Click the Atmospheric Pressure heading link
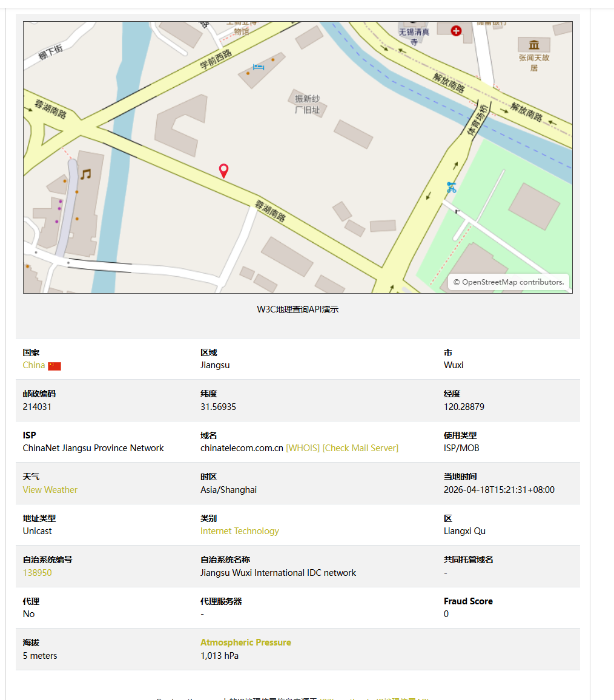 click(x=246, y=642)
